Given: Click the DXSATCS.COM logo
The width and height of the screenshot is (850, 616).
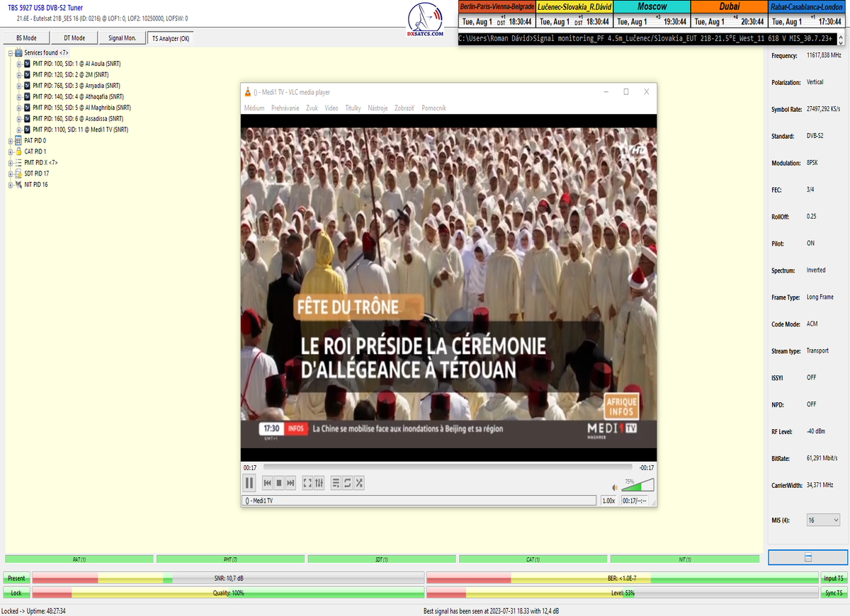Looking at the screenshot, I should coord(426,21).
